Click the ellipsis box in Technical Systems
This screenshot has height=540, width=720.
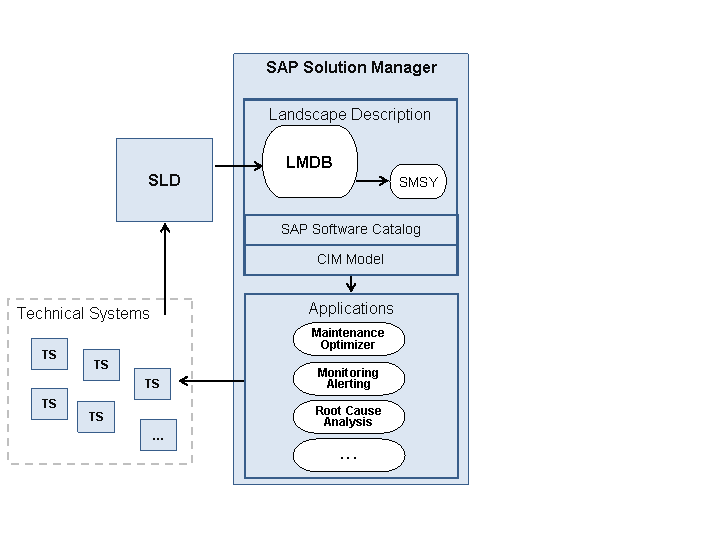[x=158, y=435]
